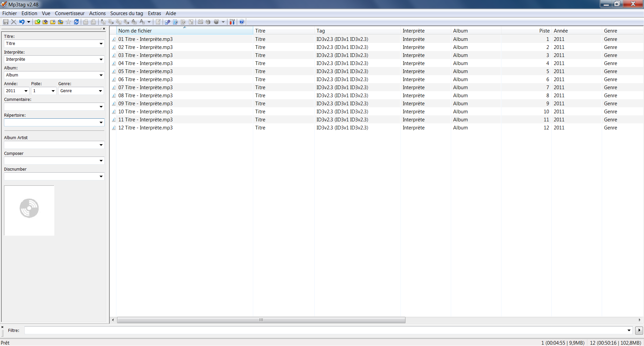Click the blue Help question mark icon
This screenshot has height=346, width=644.
click(242, 22)
